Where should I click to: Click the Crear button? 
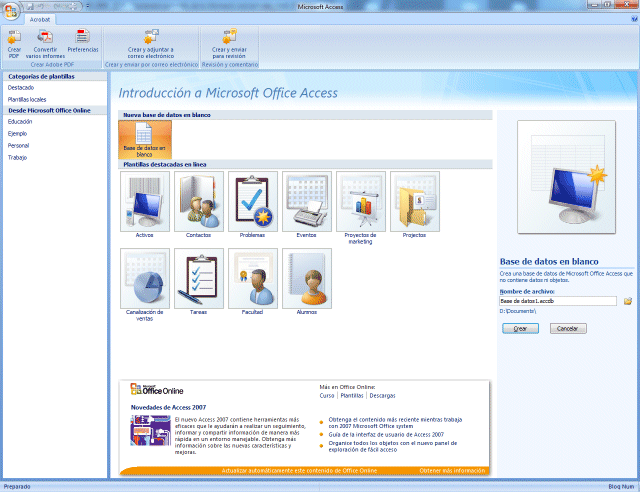pos(520,328)
